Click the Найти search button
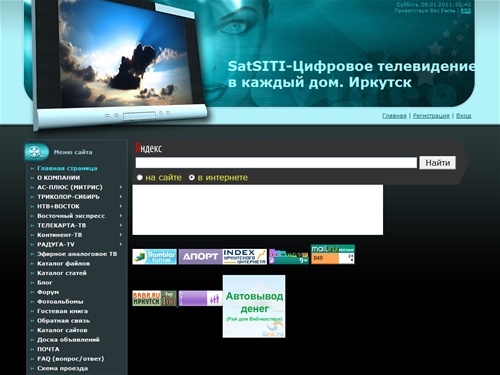The image size is (500, 375). point(437,163)
